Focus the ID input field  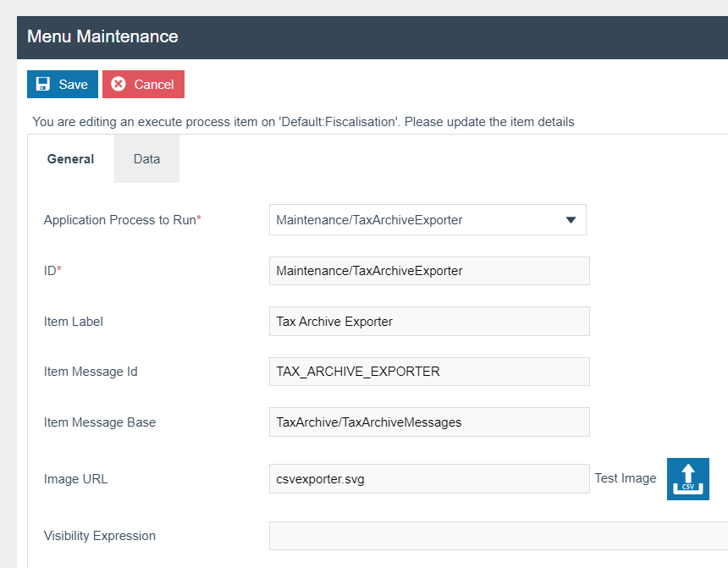click(x=428, y=271)
